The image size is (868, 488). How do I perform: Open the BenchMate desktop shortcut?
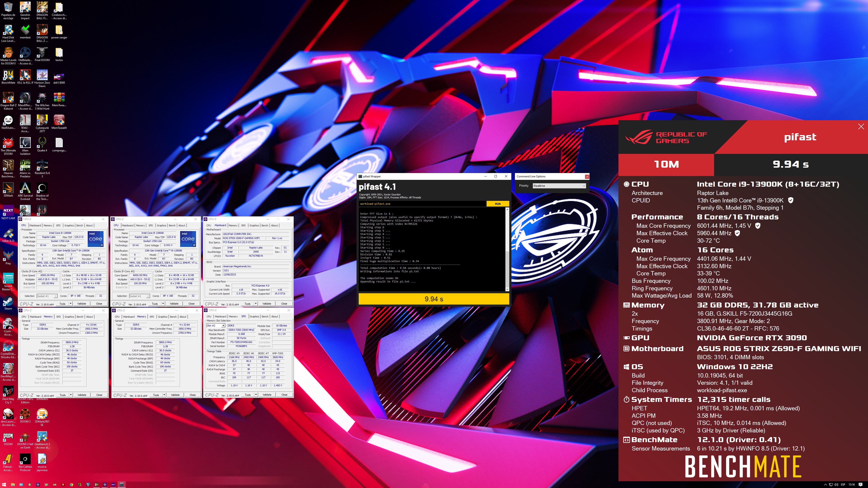8,77
